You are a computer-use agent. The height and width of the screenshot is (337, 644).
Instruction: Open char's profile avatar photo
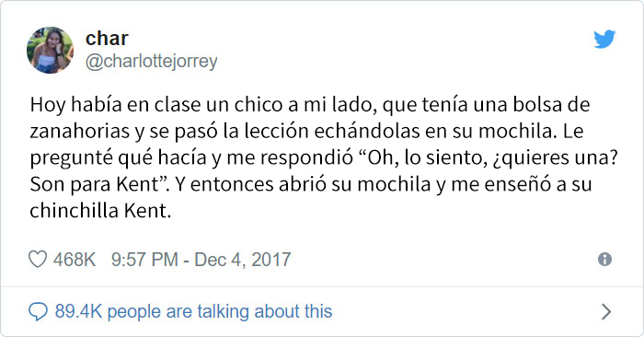pyautogui.click(x=50, y=50)
